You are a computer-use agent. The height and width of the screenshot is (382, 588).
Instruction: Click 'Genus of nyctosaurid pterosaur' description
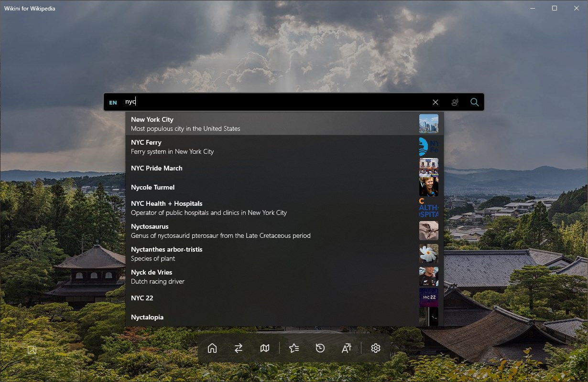221,235
